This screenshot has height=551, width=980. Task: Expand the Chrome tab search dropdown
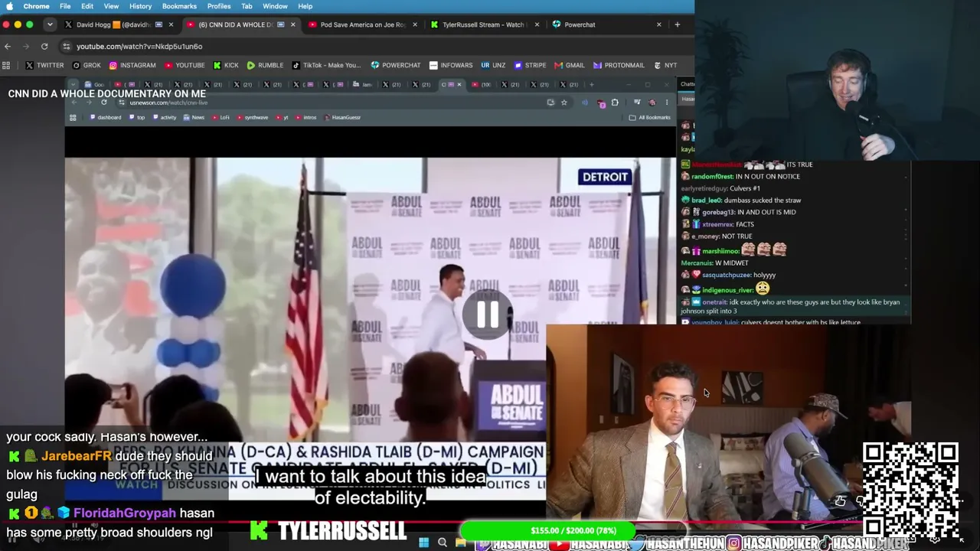coord(50,24)
